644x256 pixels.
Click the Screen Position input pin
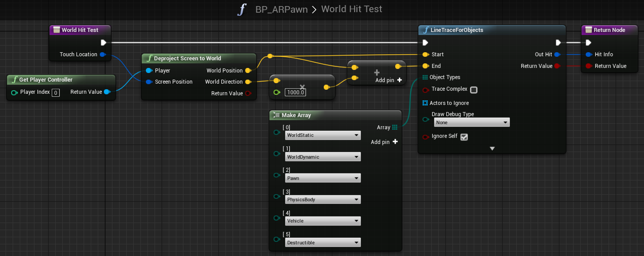coord(149,82)
